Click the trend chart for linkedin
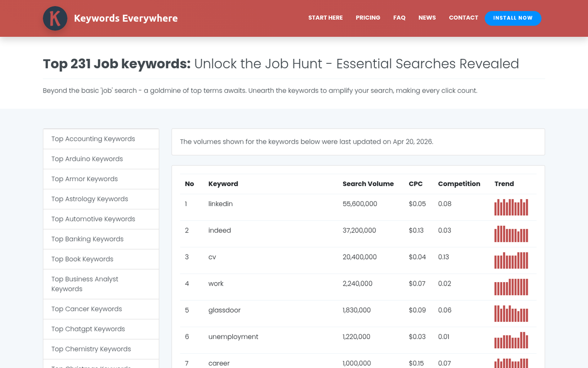This screenshot has width=588, height=368. coord(511,207)
